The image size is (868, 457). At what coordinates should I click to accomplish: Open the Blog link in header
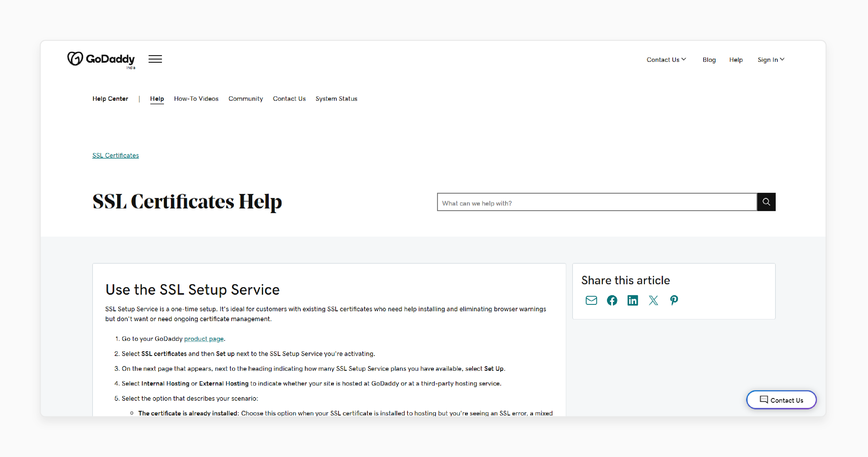tap(709, 60)
